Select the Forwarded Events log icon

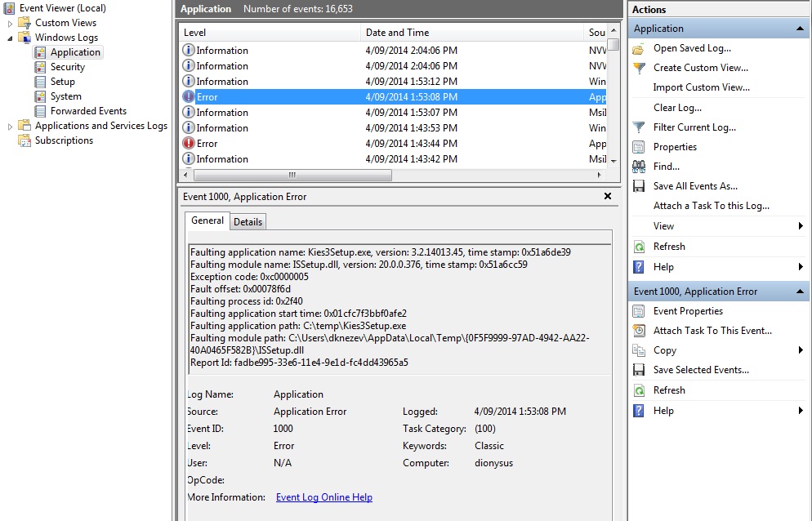[40, 111]
